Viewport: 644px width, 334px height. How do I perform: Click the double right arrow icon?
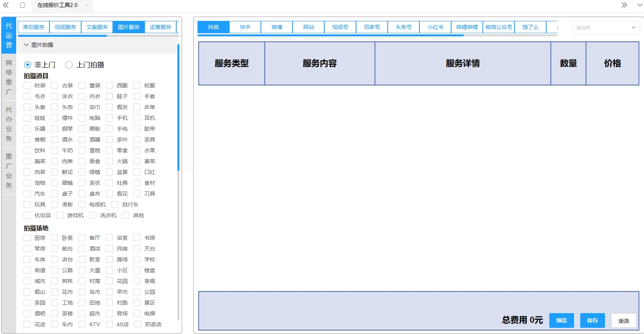(624, 5)
